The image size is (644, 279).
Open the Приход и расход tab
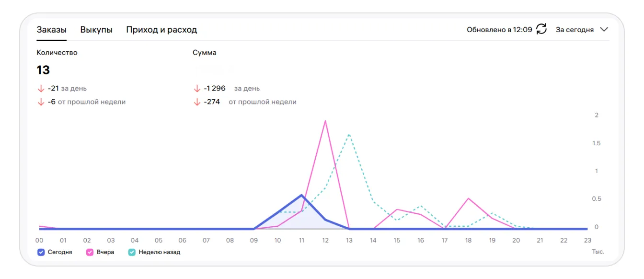click(x=161, y=30)
